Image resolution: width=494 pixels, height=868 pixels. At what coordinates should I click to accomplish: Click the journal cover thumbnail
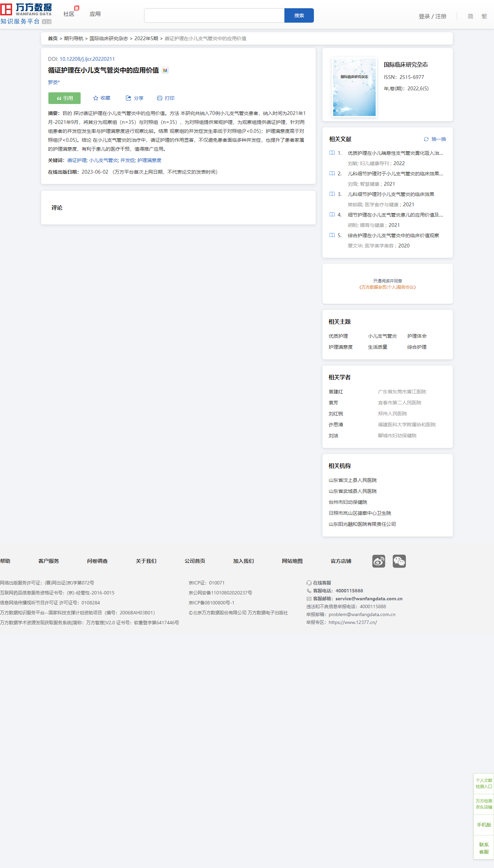tap(354, 87)
